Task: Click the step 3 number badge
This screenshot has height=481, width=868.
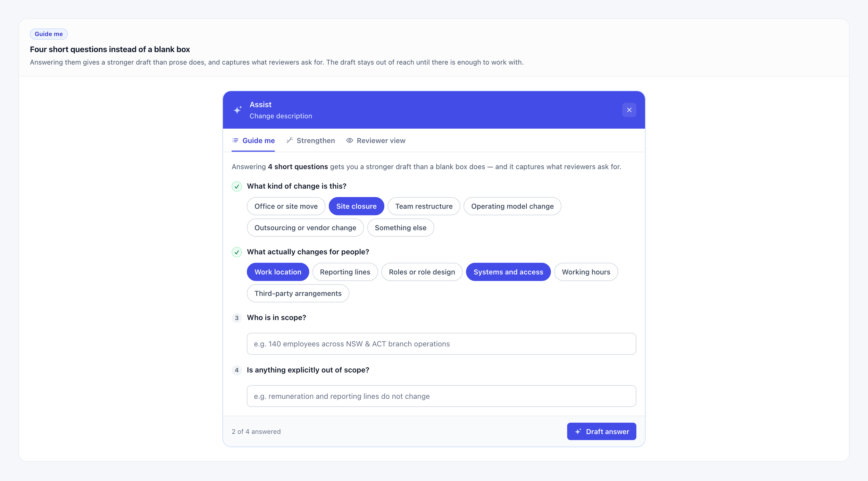Action: 236,318
